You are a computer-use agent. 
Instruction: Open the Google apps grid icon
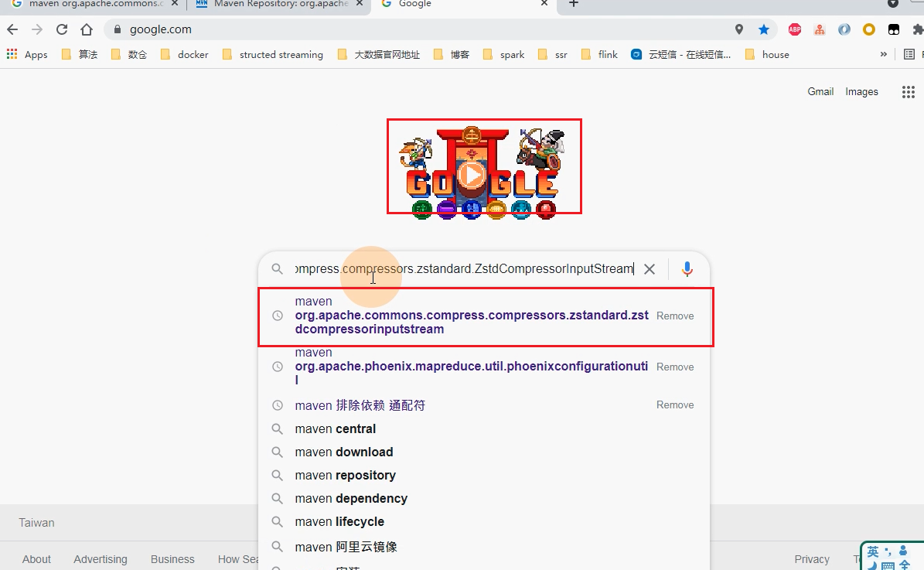coord(909,92)
